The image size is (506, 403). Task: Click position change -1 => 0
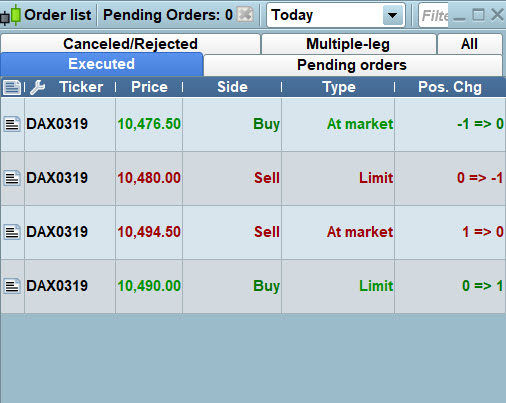[480, 124]
